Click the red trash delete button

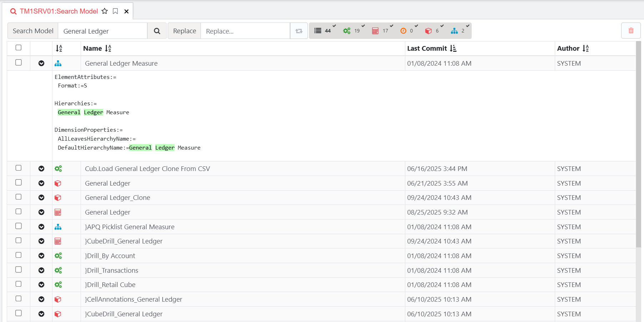(x=631, y=31)
